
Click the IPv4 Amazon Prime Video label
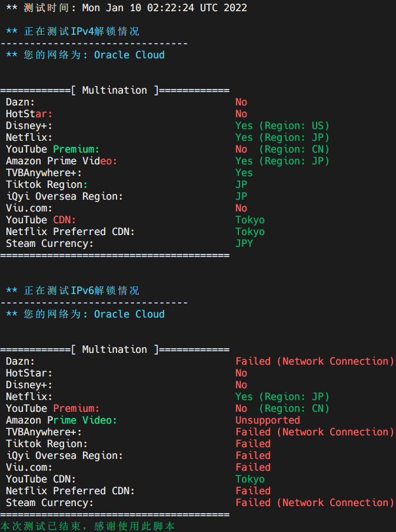coord(61,161)
